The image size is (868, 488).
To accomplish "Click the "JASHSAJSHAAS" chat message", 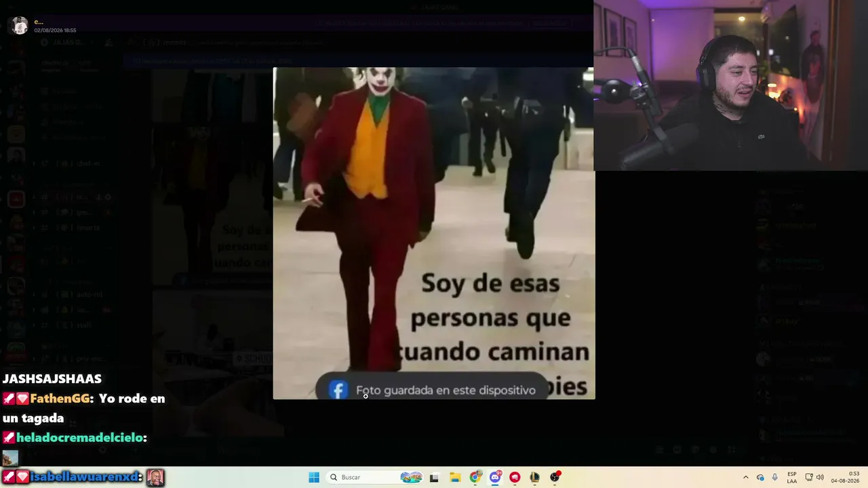I will coord(52,379).
